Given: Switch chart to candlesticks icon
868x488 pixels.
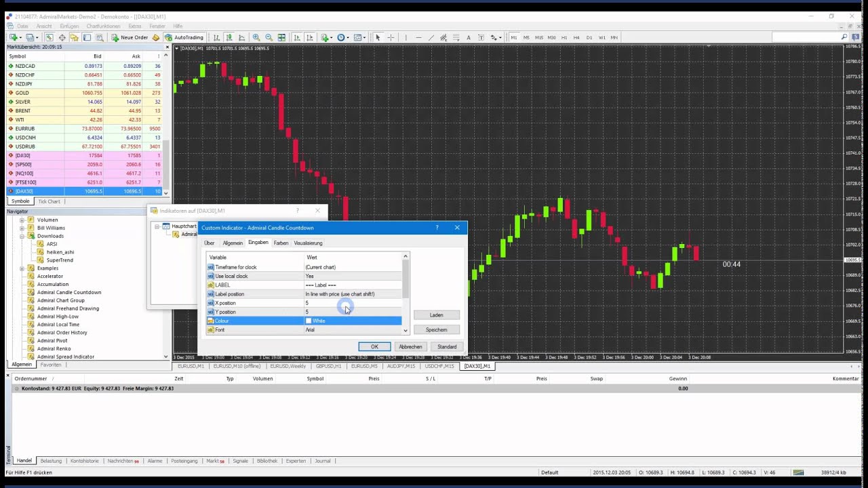Looking at the screenshot, I should (x=229, y=37).
